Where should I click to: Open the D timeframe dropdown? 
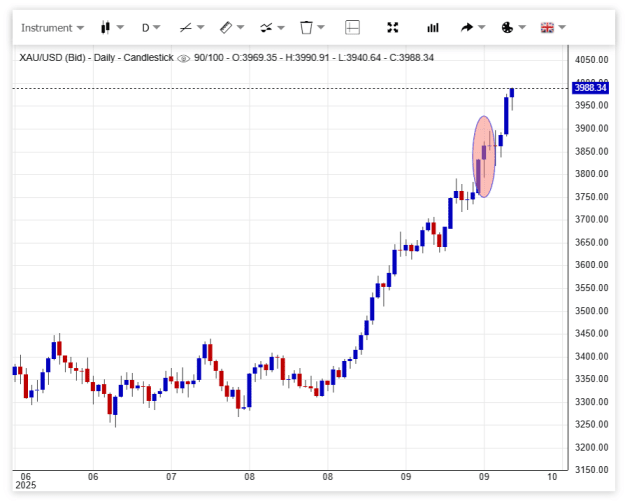coord(151,28)
